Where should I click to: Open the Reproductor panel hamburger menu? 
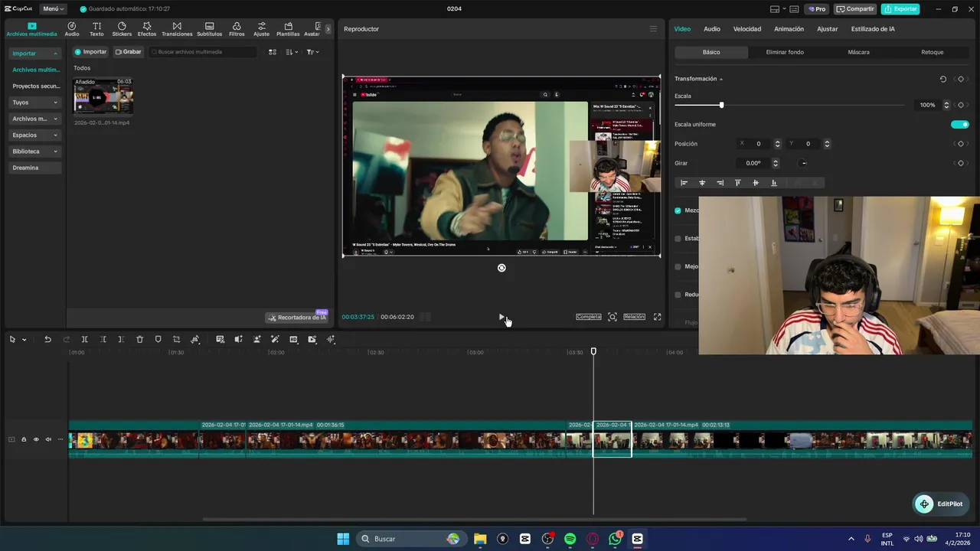pos(653,29)
